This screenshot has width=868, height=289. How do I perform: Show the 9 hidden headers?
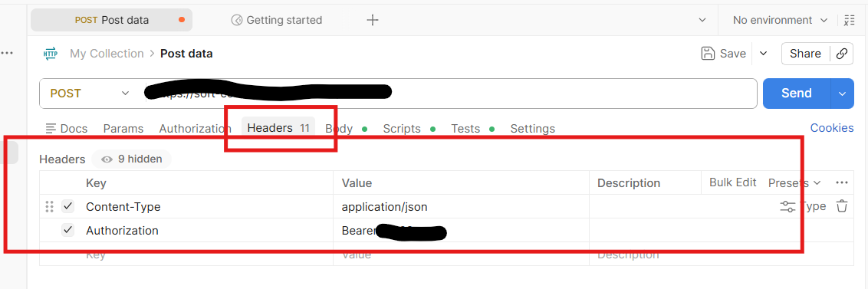pyautogui.click(x=132, y=159)
